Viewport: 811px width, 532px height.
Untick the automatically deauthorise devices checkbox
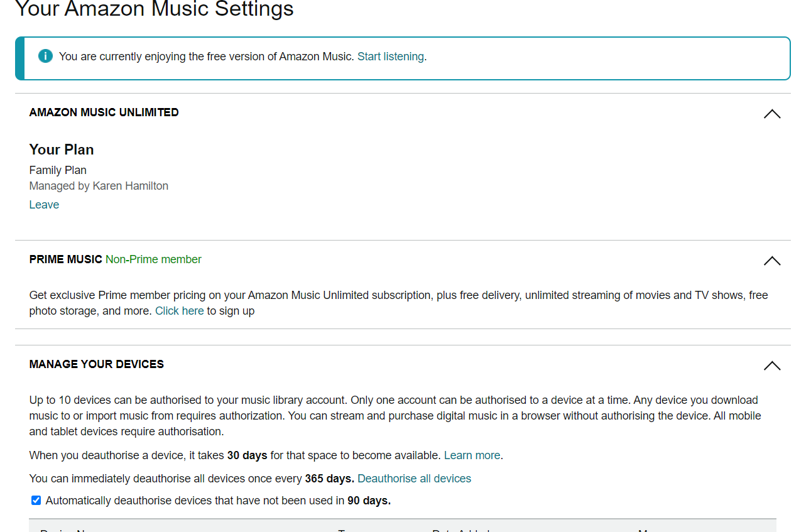pyautogui.click(x=36, y=501)
